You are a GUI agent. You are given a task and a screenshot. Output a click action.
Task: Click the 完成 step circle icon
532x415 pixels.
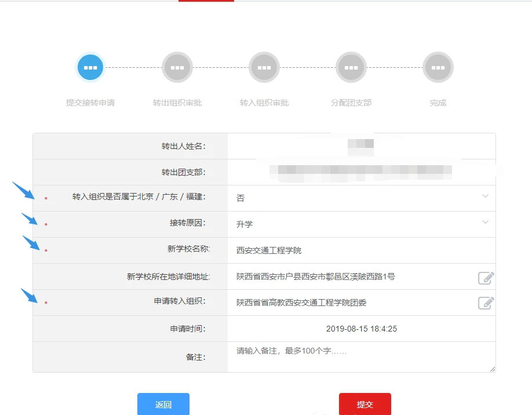click(438, 67)
